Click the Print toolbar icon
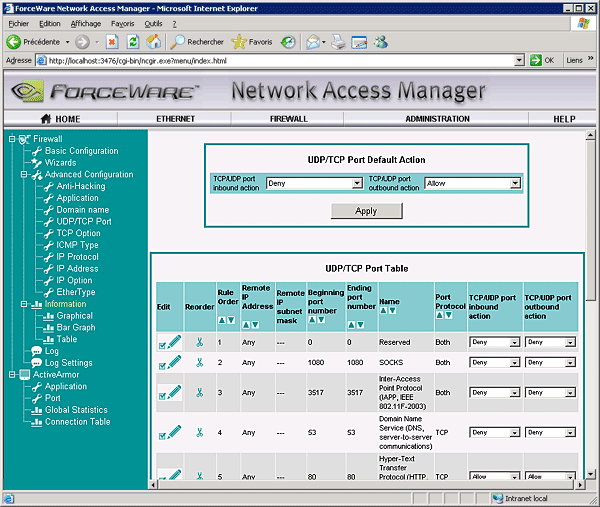The image size is (600, 507). pyautogui.click(x=338, y=42)
